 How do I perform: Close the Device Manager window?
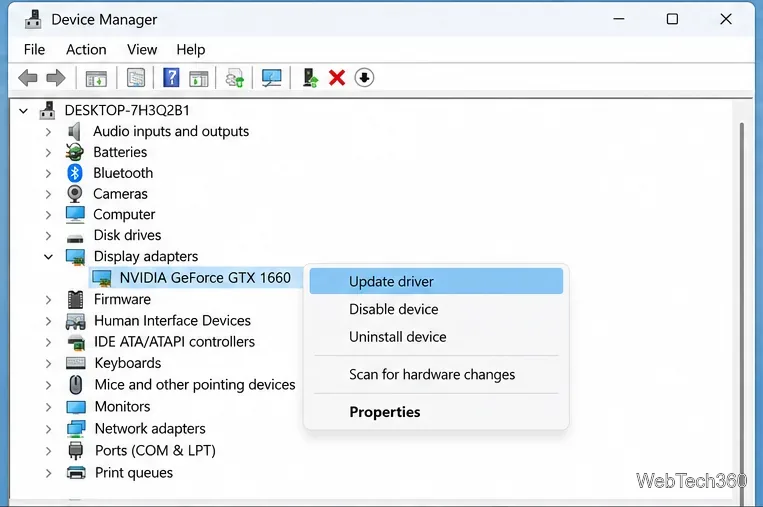click(726, 19)
